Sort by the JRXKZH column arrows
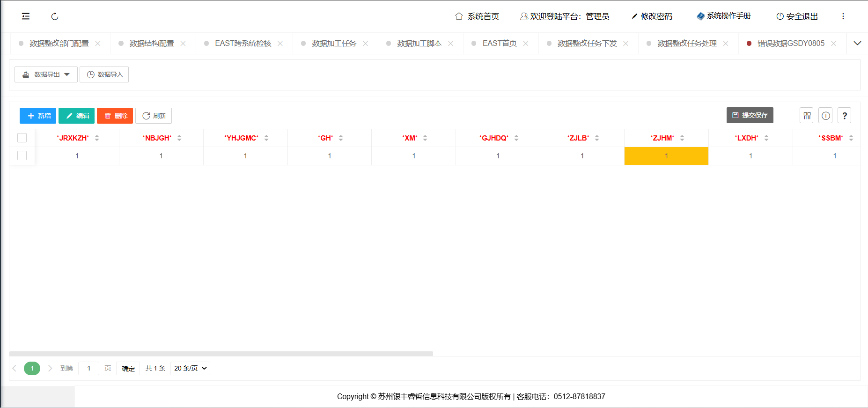 coord(97,138)
